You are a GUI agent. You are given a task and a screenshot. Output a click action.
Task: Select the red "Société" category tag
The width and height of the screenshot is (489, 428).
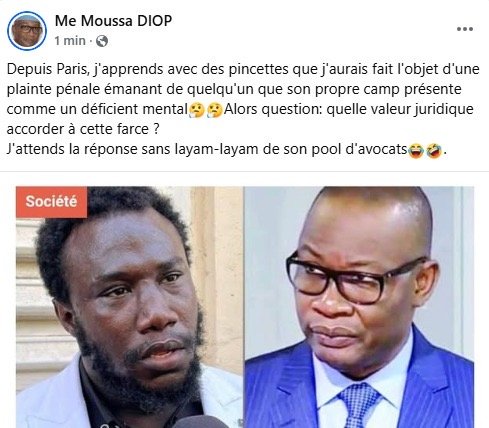coord(51,202)
